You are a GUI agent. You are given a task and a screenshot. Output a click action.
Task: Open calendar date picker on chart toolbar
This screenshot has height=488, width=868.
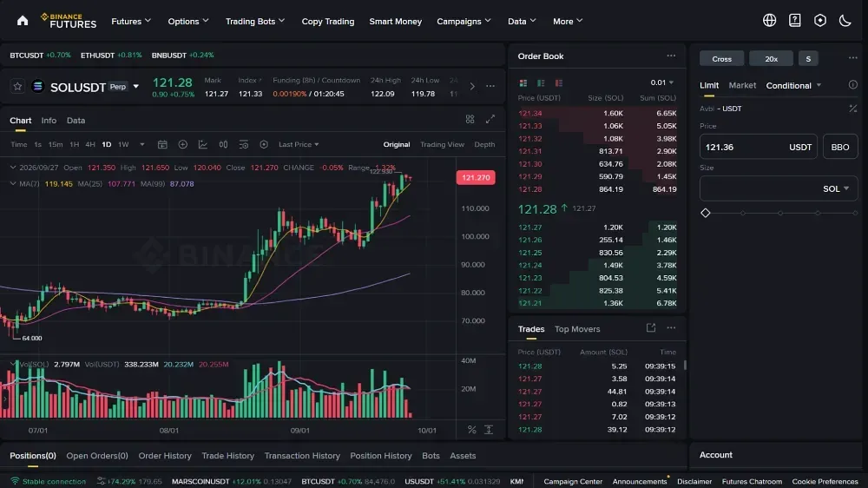pos(162,144)
